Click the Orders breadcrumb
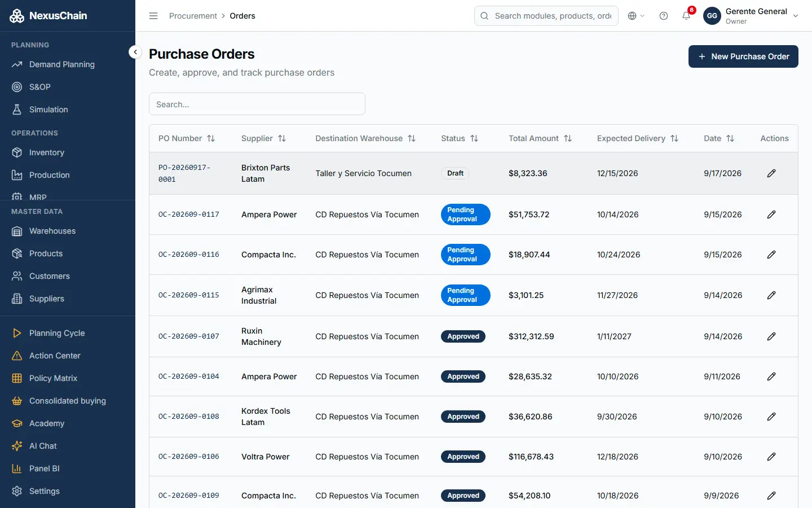Image resolution: width=812 pixels, height=508 pixels. (242, 16)
